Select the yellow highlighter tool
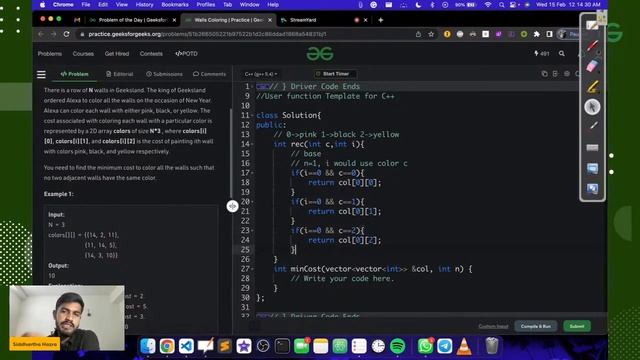The height and width of the screenshot is (360, 640). (x=592, y=86)
